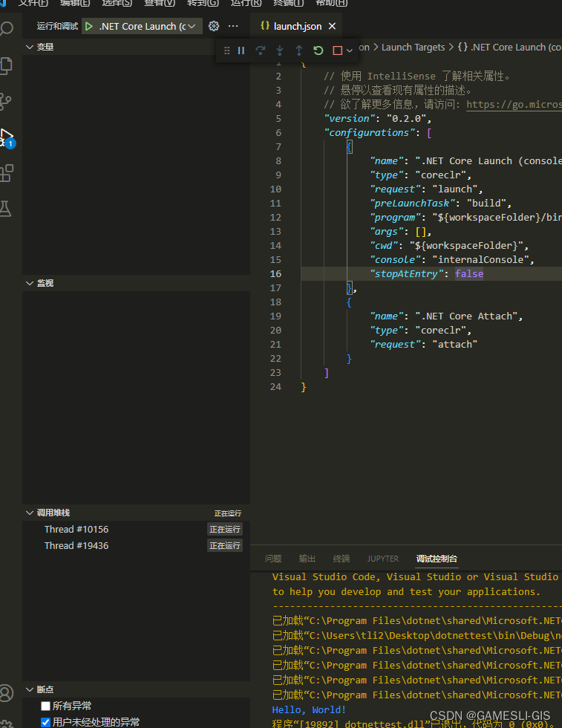Collapse the 调用堆栈 section
Viewport: 562px width, 728px height.
tap(30, 513)
